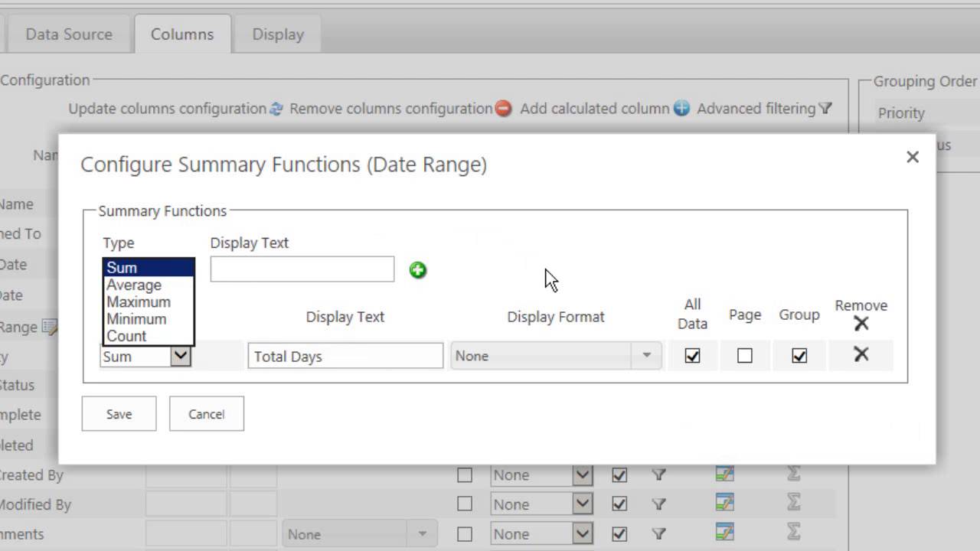The width and height of the screenshot is (980, 551).
Task: Click the Cancel button
Action: [x=207, y=414]
